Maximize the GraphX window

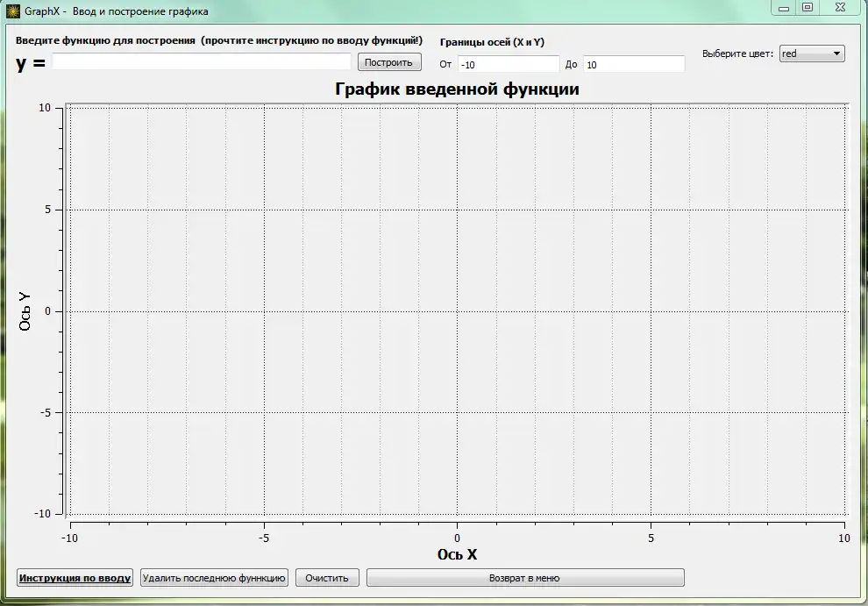point(808,8)
